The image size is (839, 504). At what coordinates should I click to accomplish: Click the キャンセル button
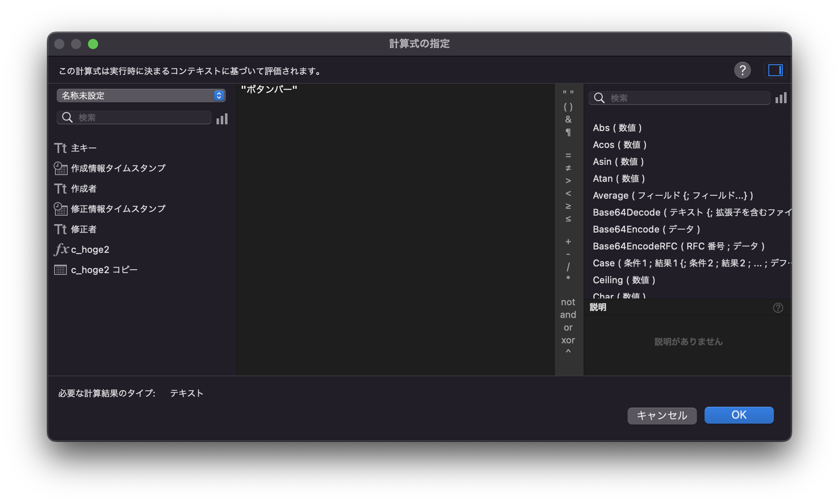coord(662,416)
